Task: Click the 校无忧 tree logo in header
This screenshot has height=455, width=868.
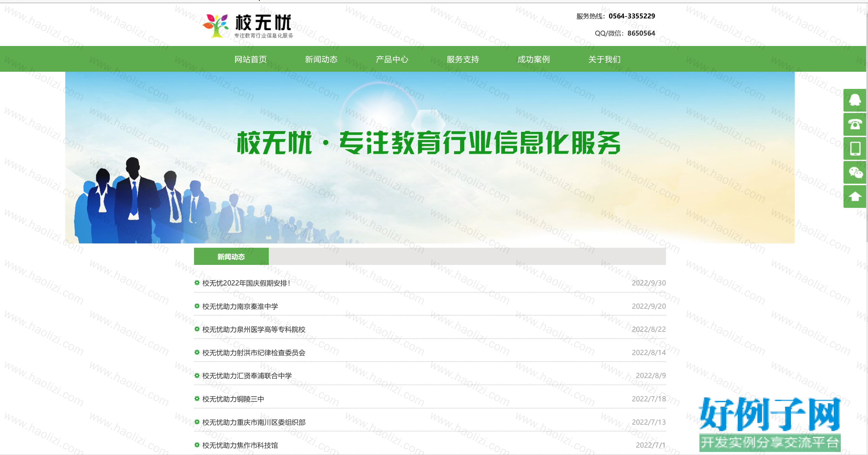Action: pos(248,26)
